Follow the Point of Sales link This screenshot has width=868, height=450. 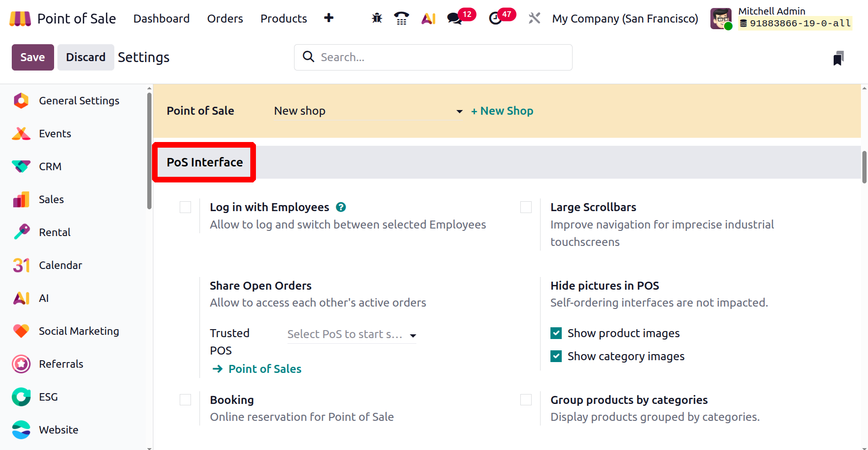coord(264,369)
